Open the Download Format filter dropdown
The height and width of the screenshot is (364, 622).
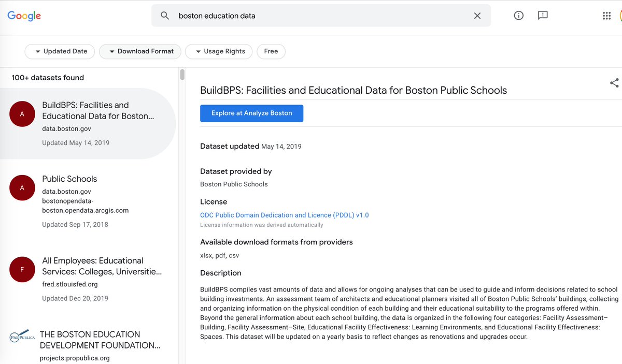tap(140, 51)
